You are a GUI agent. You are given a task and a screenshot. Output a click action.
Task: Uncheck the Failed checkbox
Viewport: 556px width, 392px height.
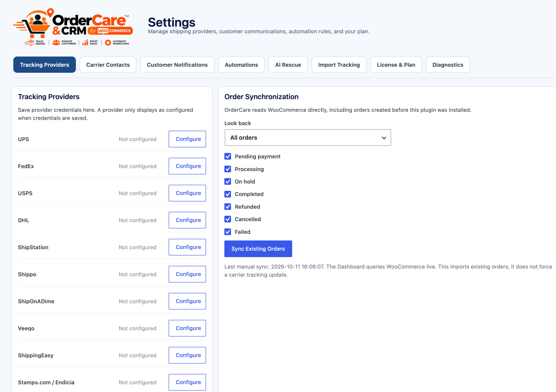228,232
